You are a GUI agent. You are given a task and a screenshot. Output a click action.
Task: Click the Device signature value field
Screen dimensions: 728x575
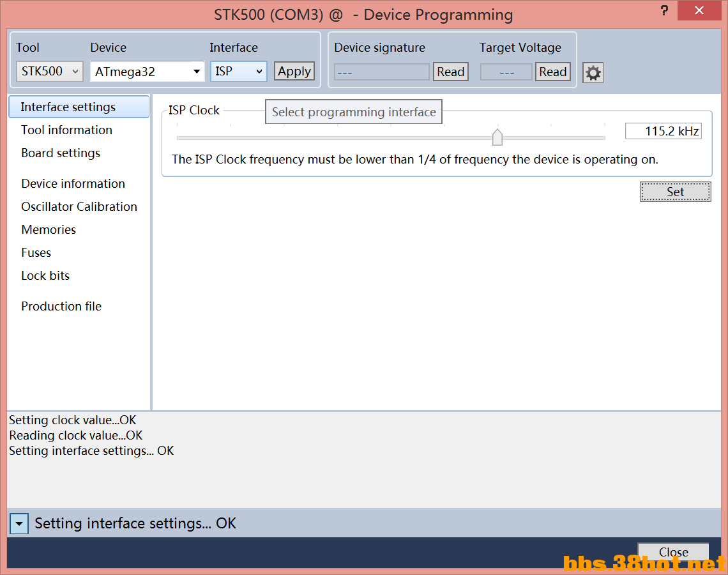[x=382, y=72]
